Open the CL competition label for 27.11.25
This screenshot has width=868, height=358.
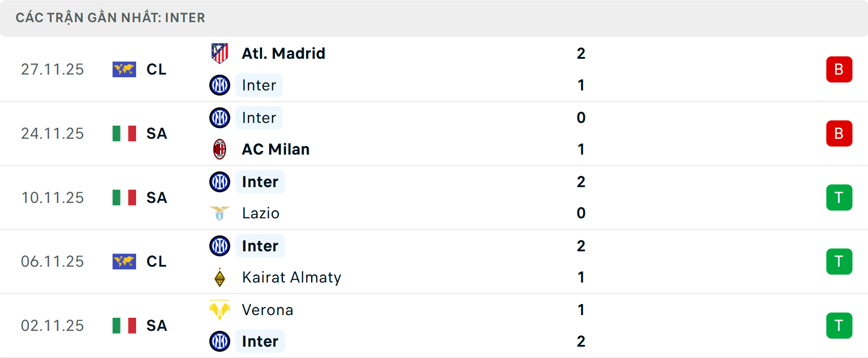156,69
